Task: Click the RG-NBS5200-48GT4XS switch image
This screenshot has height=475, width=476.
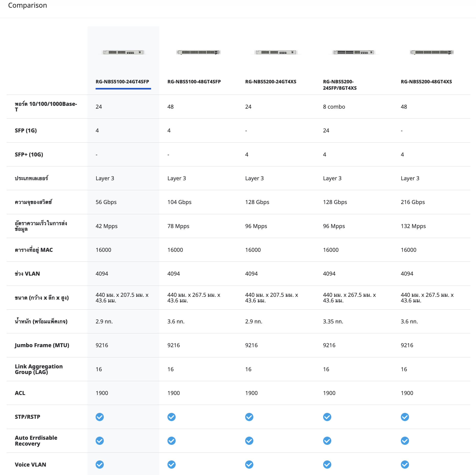Action: (432, 52)
